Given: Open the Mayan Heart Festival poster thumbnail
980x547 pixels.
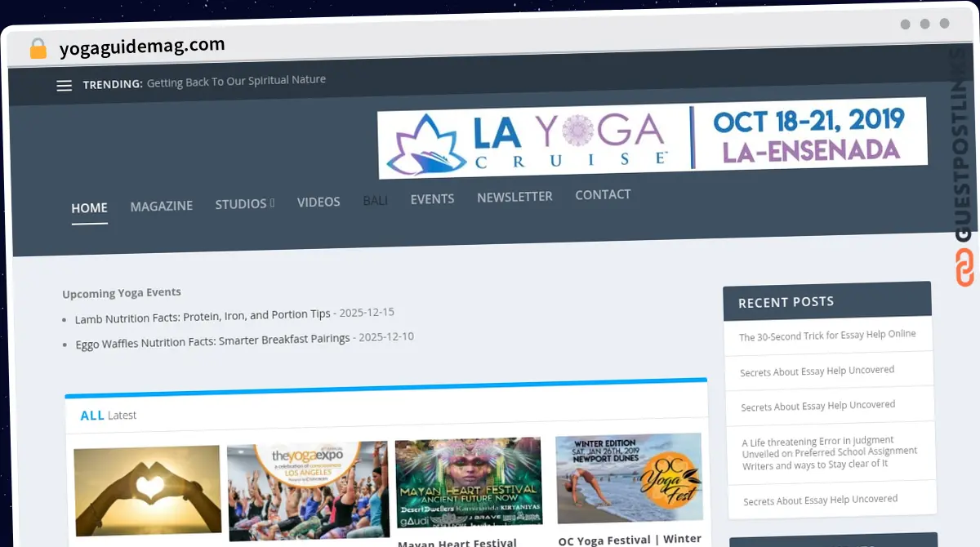Looking at the screenshot, I should [x=469, y=483].
